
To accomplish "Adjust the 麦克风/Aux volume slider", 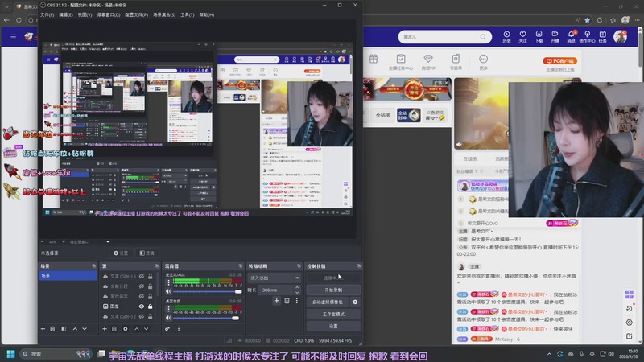I will [208, 291].
